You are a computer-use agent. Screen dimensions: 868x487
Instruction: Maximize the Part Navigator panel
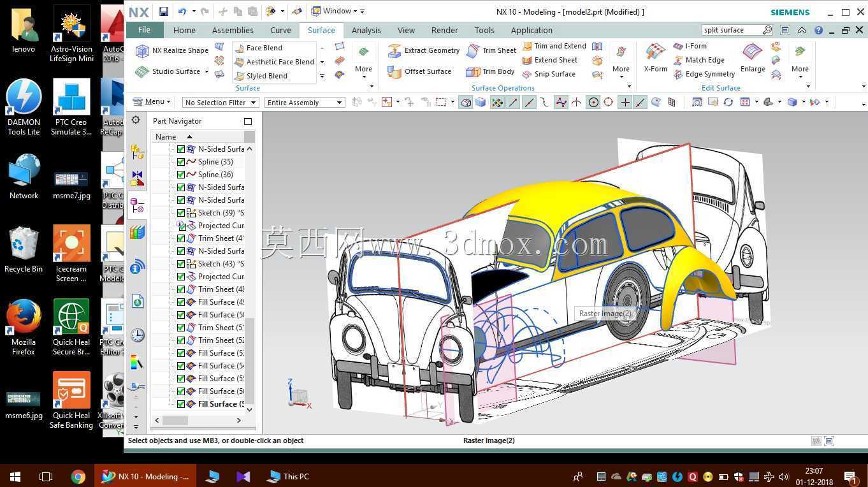click(248, 121)
